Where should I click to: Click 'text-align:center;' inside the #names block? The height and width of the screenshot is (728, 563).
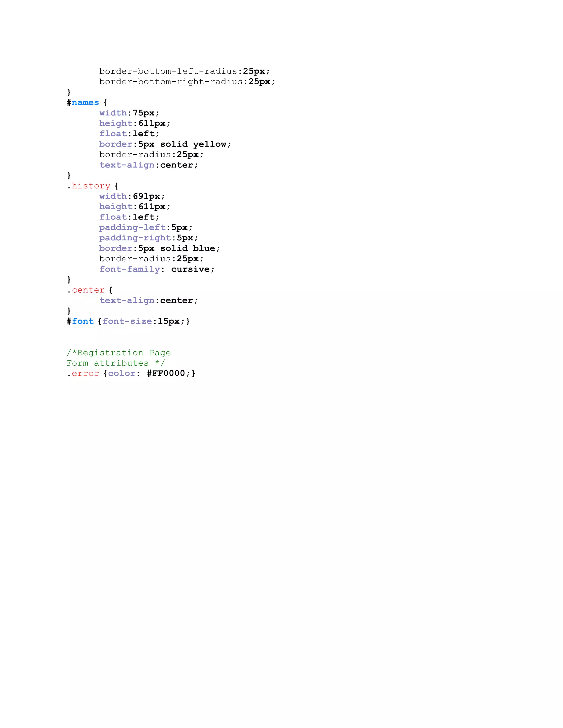coord(149,165)
